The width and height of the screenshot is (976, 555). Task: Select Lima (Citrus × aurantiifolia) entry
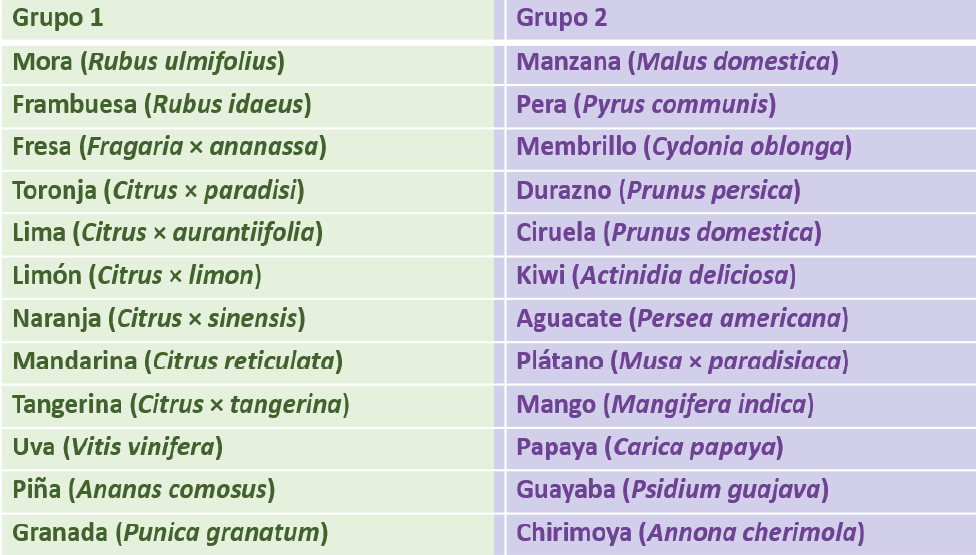click(x=248, y=235)
